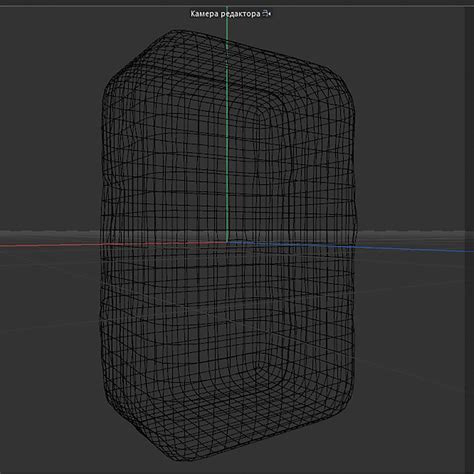The width and height of the screenshot is (474, 474).
Task: Click the gray horizon band right of mesh
Action: click(410, 235)
